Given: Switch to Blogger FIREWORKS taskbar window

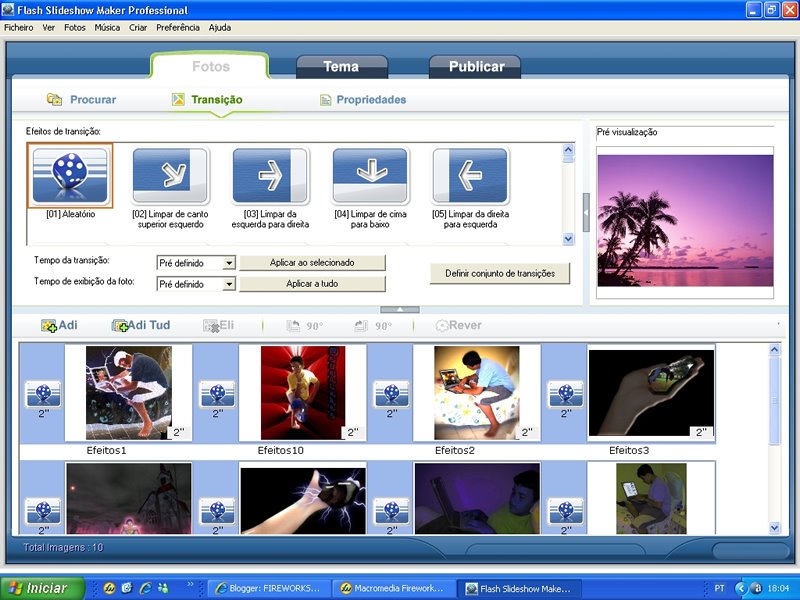Looking at the screenshot, I should coord(269,588).
